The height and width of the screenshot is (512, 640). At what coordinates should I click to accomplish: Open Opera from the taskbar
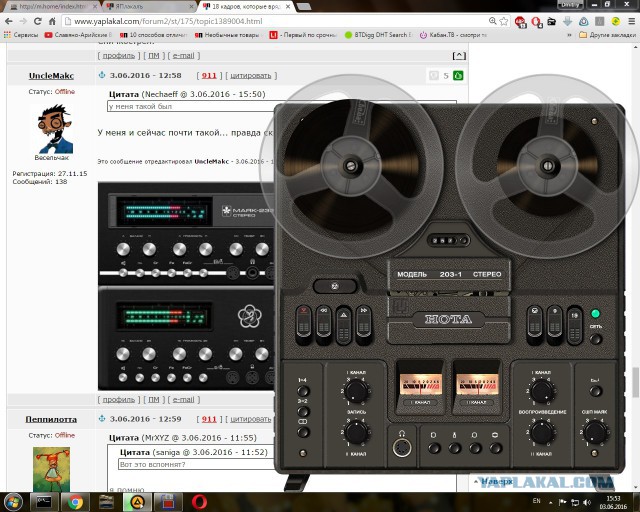pos(199,502)
